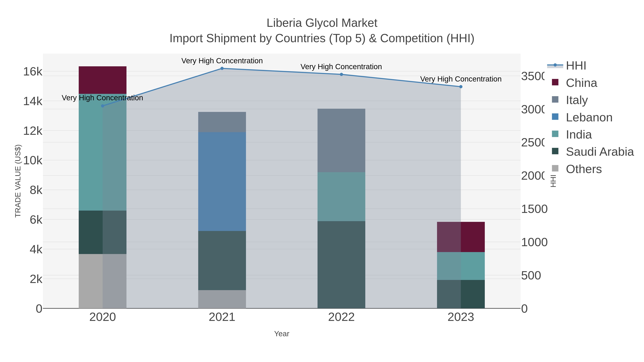Toggle the Lebanon legend entry

coord(582,117)
